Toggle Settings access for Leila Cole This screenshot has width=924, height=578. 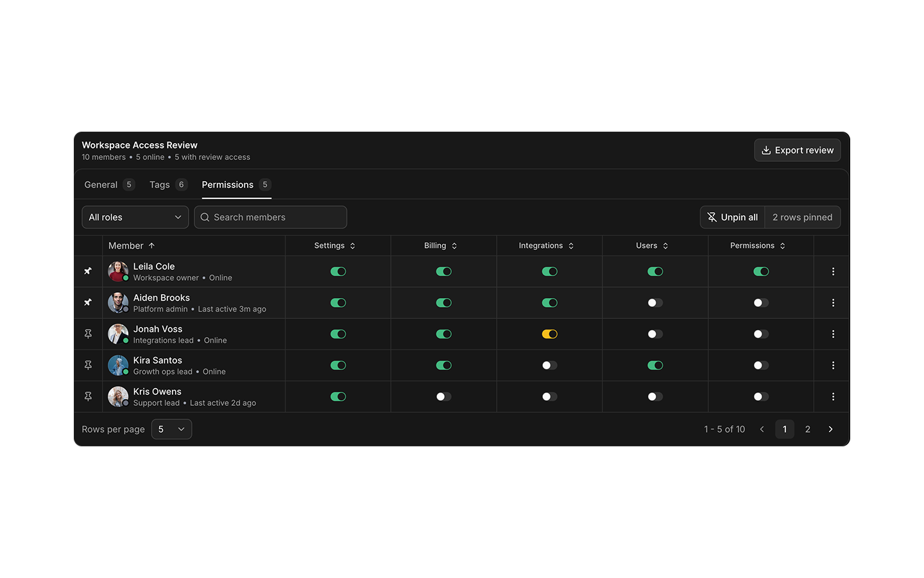(338, 272)
